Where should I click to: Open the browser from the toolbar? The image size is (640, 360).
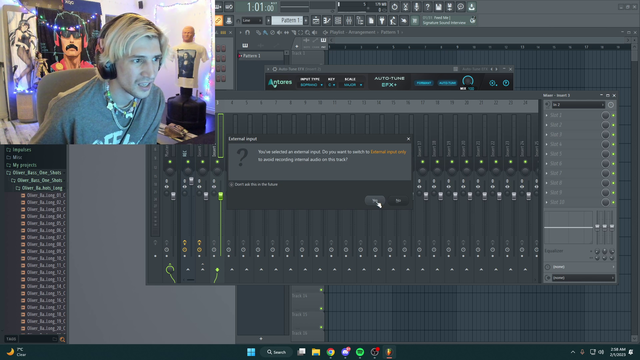pos(360,20)
